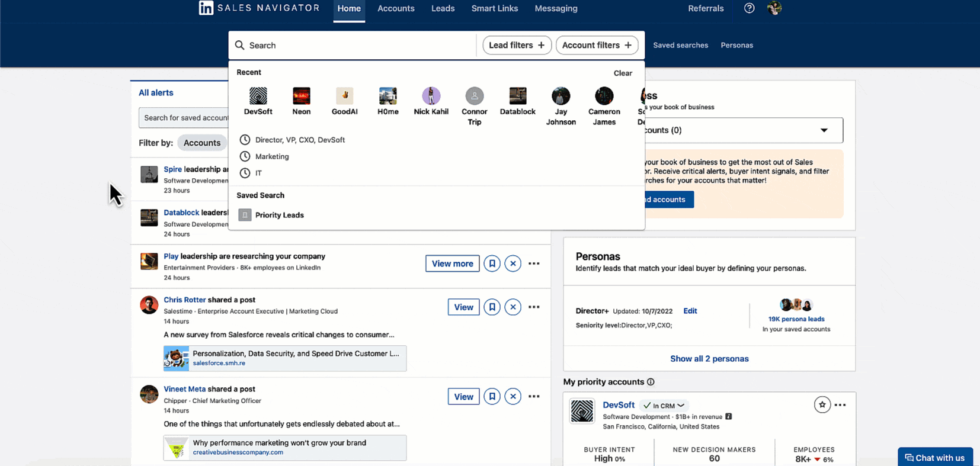Image resolution: width=980 pixels, height=466 pixels.
Task: Open the Accounts menu
Action: coord(396,8)
